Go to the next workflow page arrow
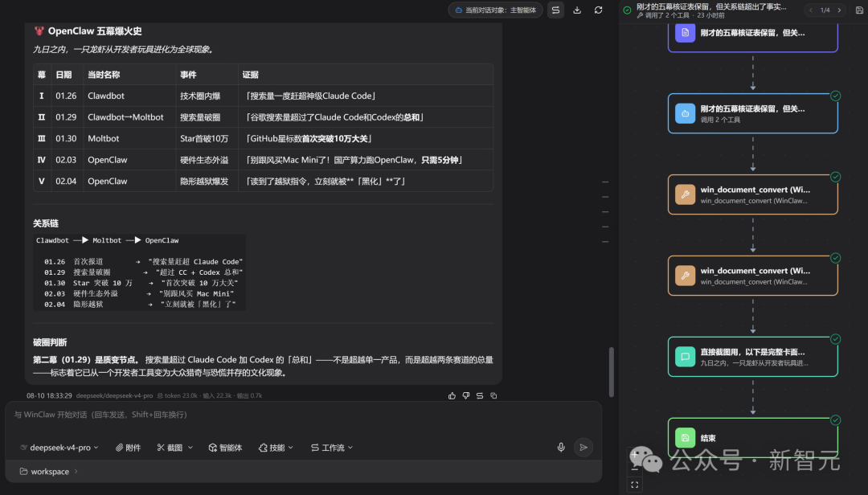 (839, 10)
